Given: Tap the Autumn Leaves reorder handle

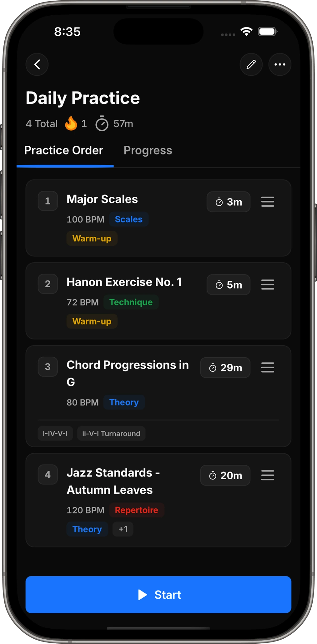Looking at the screenshot, I should (268, 475).
